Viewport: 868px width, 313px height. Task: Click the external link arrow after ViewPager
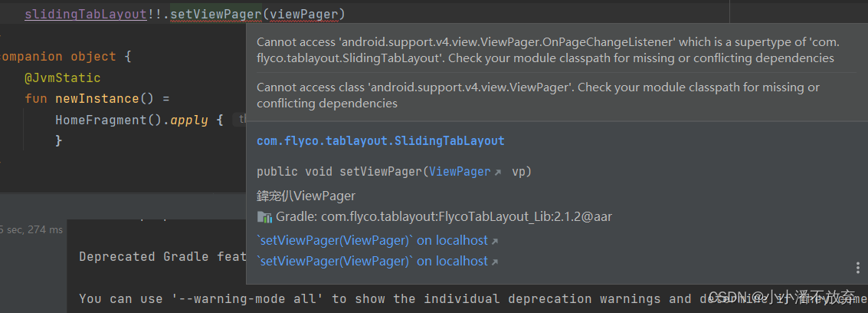(498, 173)
